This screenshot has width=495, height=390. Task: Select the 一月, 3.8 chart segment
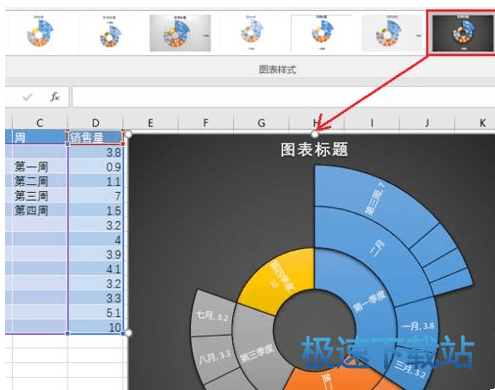(417, 325)
